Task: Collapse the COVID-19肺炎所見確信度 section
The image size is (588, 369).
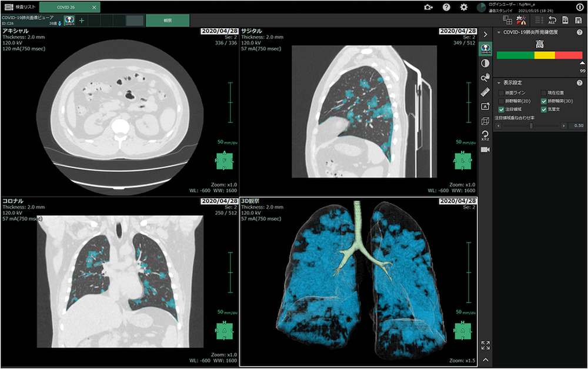Action: tap(499, 32)
